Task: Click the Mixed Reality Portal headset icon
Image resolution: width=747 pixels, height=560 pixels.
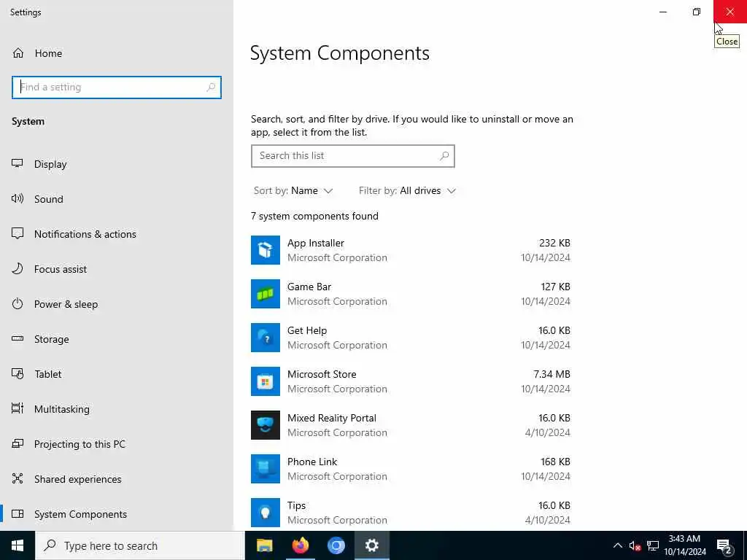Action: pyautogui.click(x=266, y=425)
